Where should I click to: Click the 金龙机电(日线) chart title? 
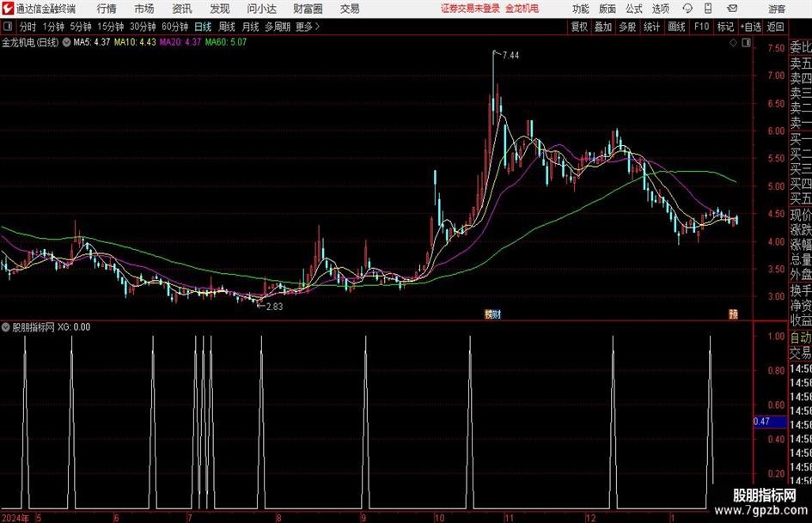pos(30,42)
